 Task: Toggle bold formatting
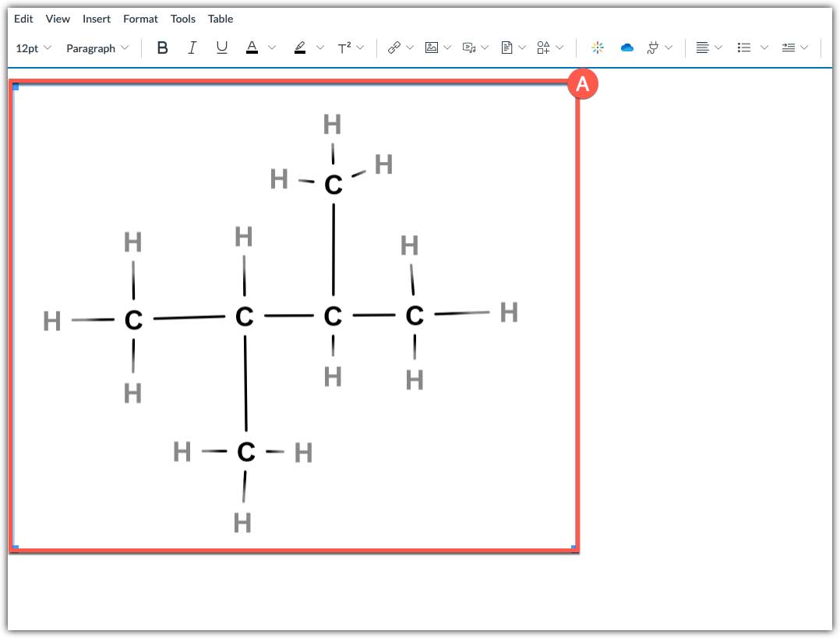tap(162, 48)
